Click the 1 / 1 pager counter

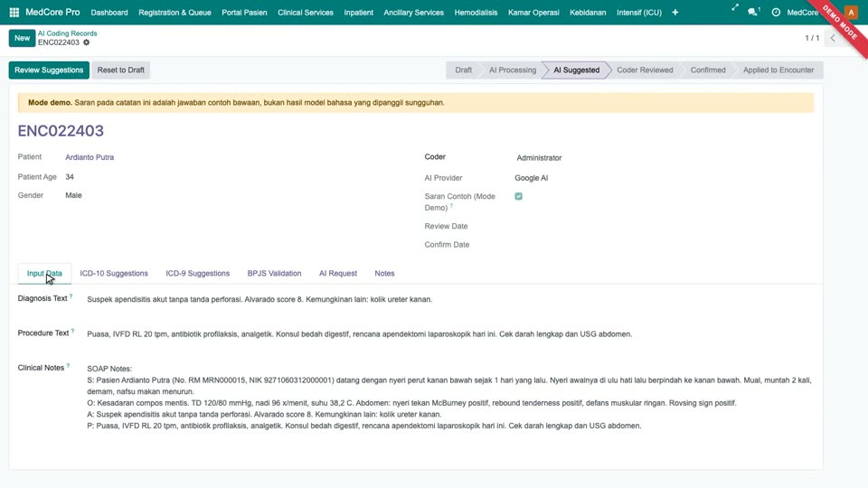click(812, 38)
